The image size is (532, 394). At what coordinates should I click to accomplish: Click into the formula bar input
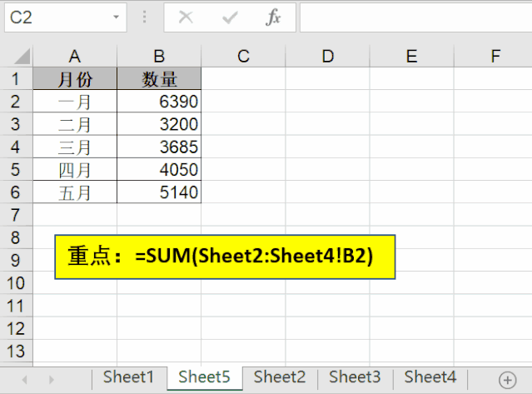[x=416, y=17]
